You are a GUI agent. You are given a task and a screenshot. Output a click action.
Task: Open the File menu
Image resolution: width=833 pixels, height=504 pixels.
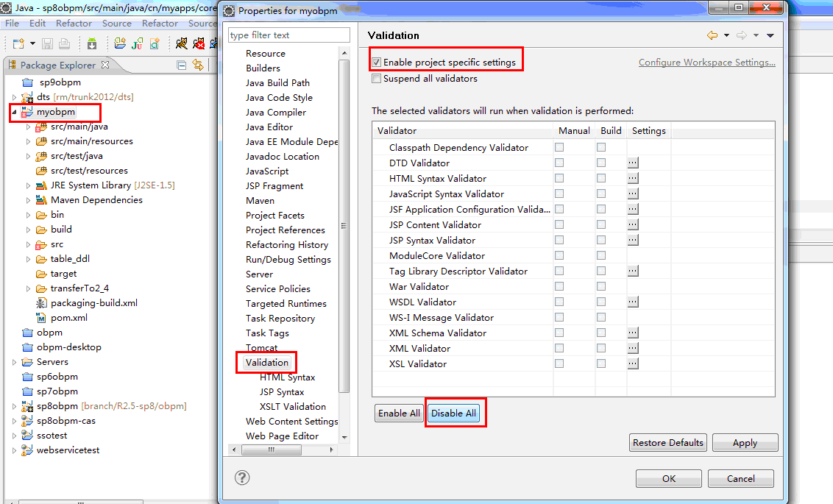click(x=12, y=24)
